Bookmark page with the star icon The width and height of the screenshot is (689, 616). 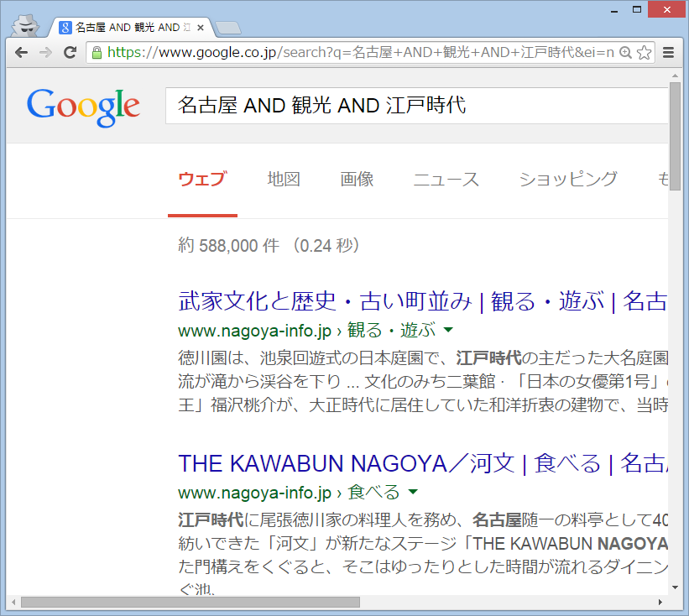click(645, 53)
